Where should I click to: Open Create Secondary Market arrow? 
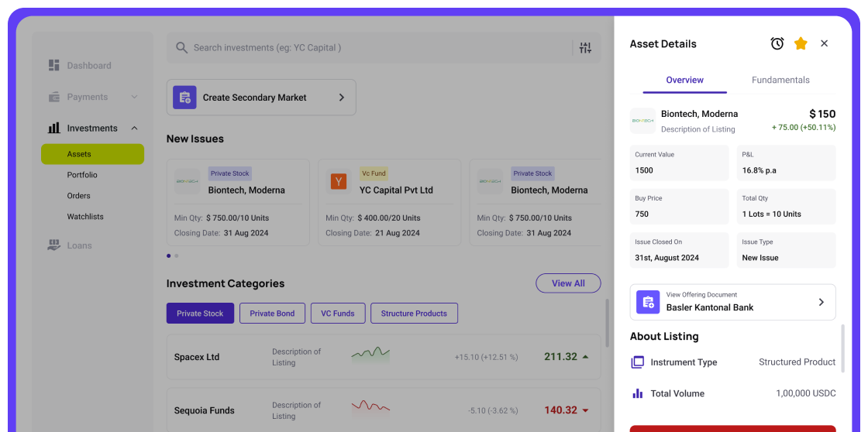tap(342, 98)
